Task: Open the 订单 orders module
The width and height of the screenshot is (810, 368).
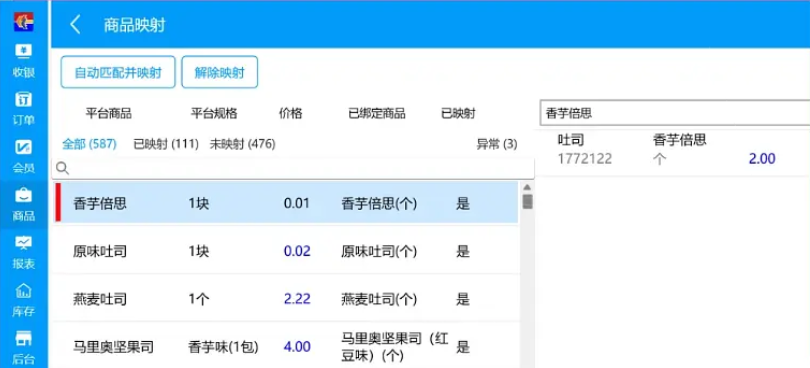Action: pos(24,109)
